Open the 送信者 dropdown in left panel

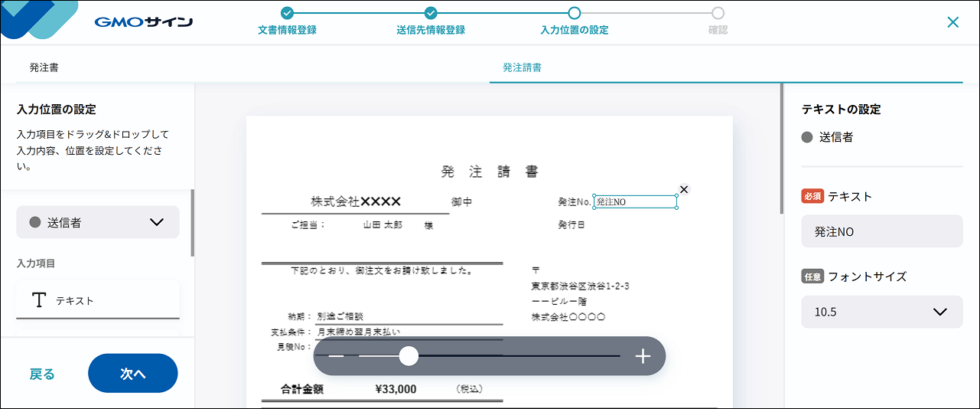tap(98, 222)
